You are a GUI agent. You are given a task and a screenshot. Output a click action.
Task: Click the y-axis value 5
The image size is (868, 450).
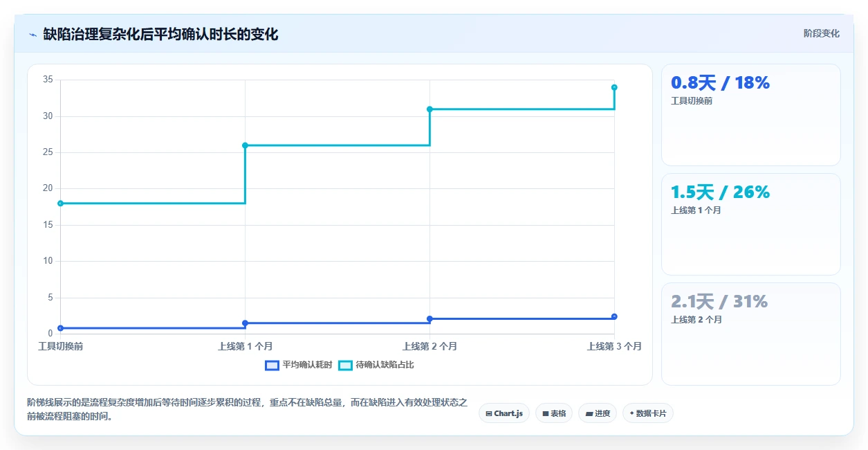(50, 298)
